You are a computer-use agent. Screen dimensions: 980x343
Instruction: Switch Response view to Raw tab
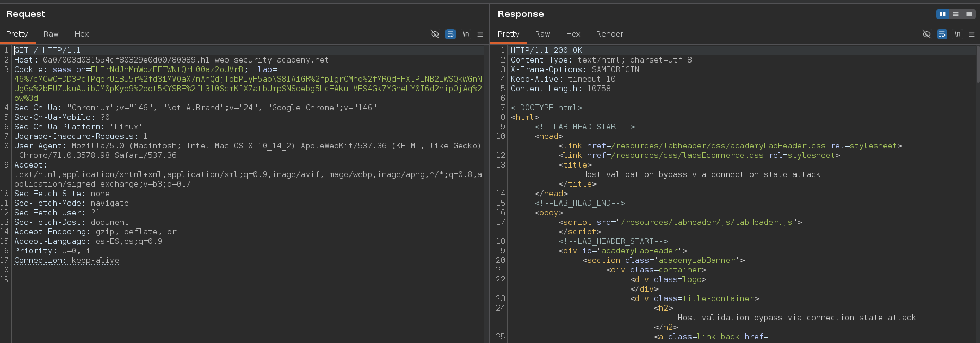coord(542,34)
